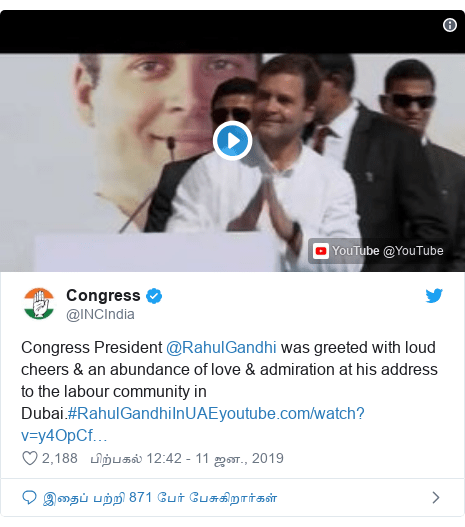The image size is (465, 527).
Task: Open the info icon on video
Action: [450, 25]
